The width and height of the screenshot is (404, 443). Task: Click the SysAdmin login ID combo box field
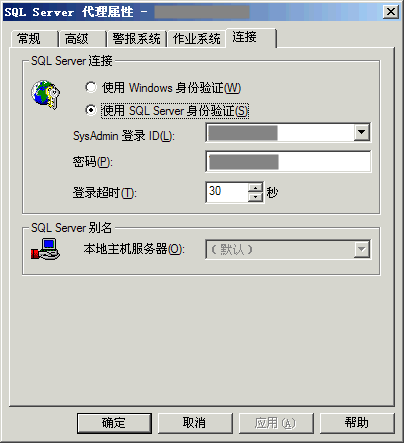click(x=288, y=133)
